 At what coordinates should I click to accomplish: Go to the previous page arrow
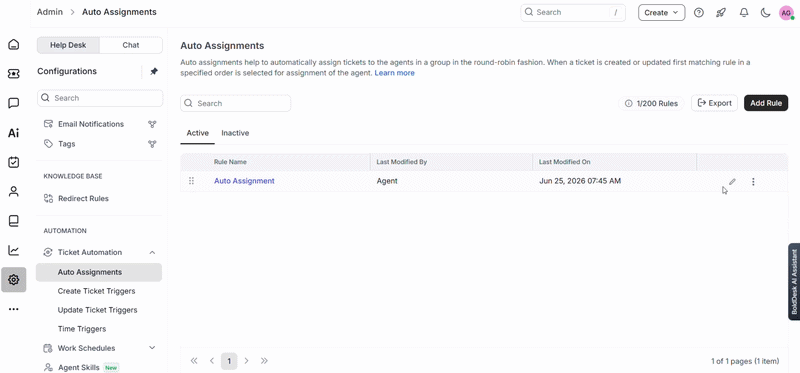pos(212,361)
